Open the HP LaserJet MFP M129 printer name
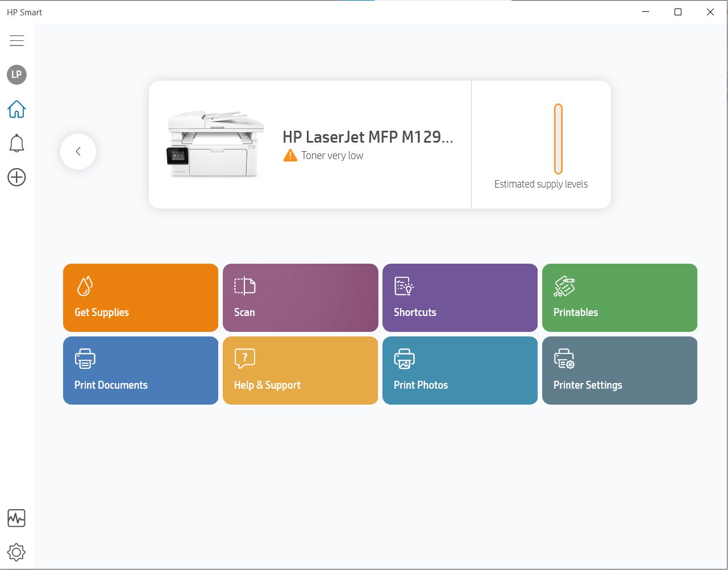 (368, 137)
